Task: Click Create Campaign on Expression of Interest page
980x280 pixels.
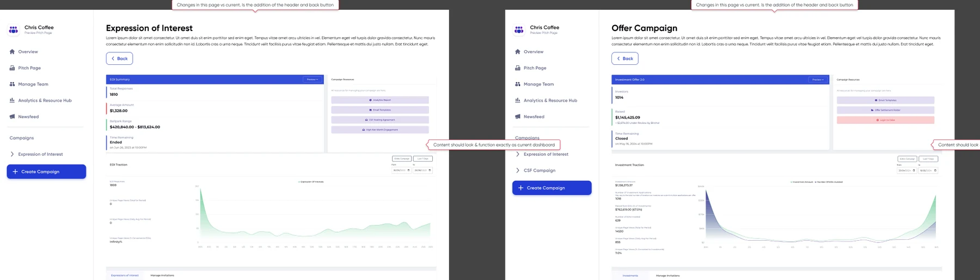Action: [x=46, y=172]
